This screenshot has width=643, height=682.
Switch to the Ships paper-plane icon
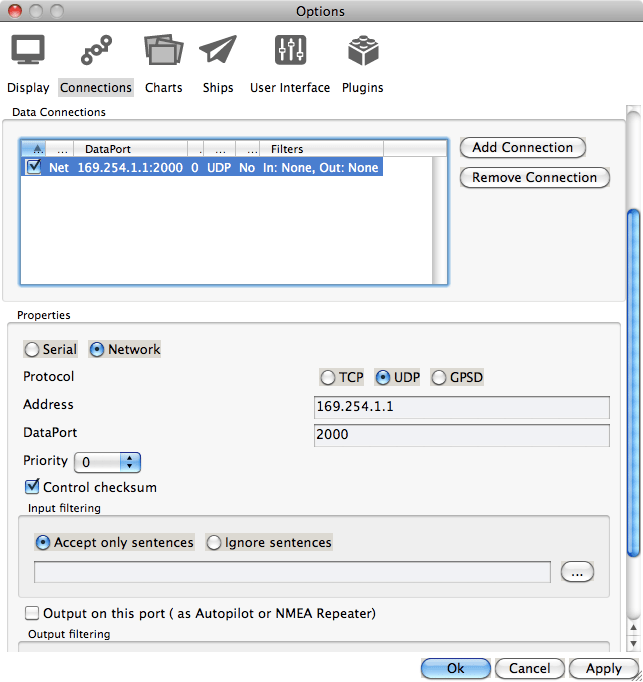pos(218,50)
